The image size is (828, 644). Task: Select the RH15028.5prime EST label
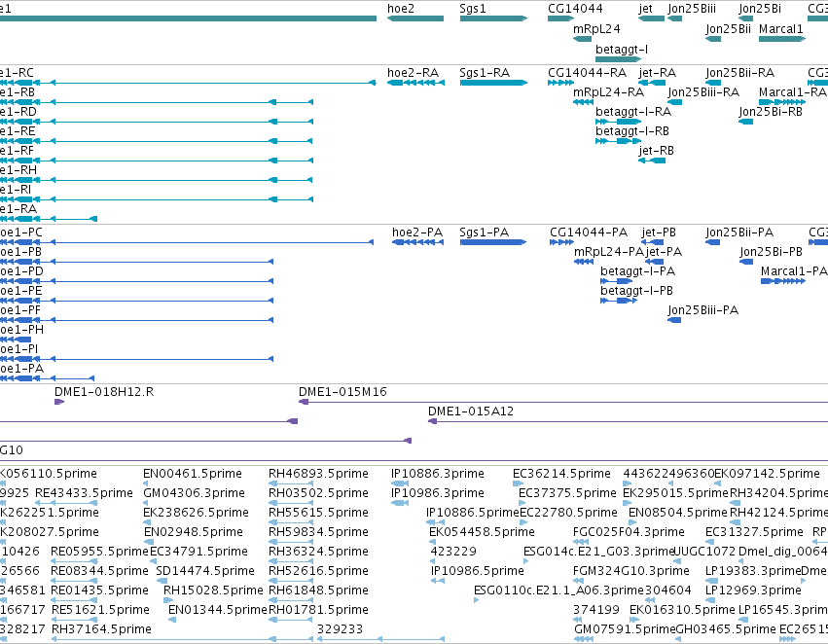tap(213, 590)
